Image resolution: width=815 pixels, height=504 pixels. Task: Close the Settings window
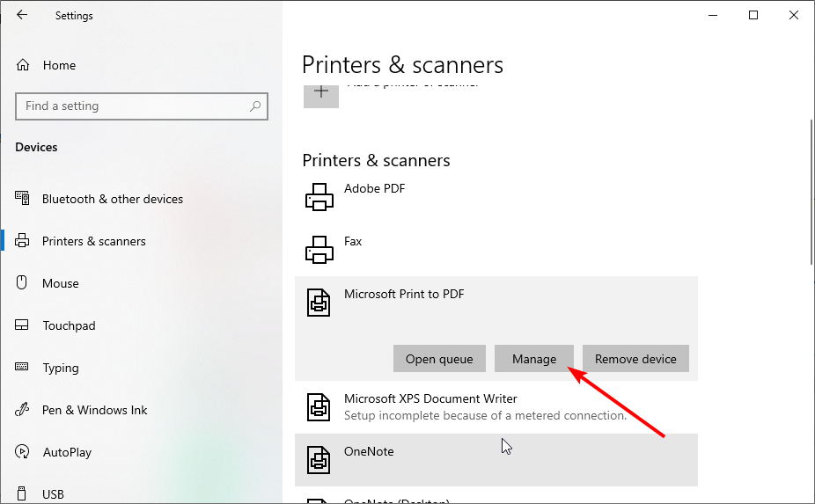pos(793,15)
